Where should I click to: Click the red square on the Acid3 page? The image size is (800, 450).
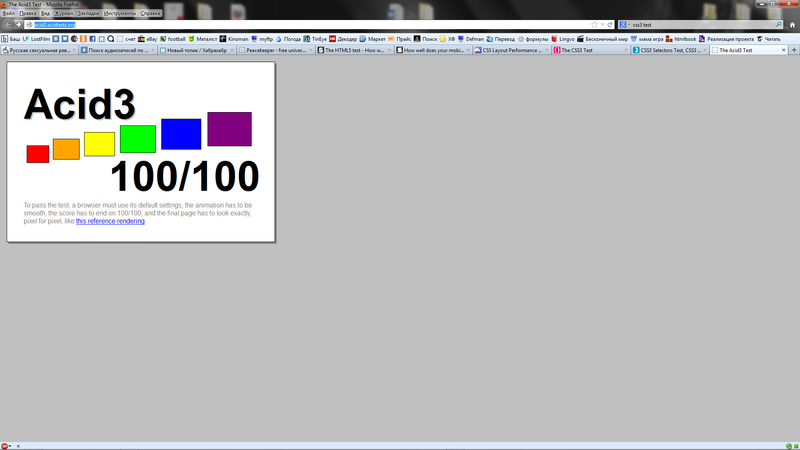[38, 154]
